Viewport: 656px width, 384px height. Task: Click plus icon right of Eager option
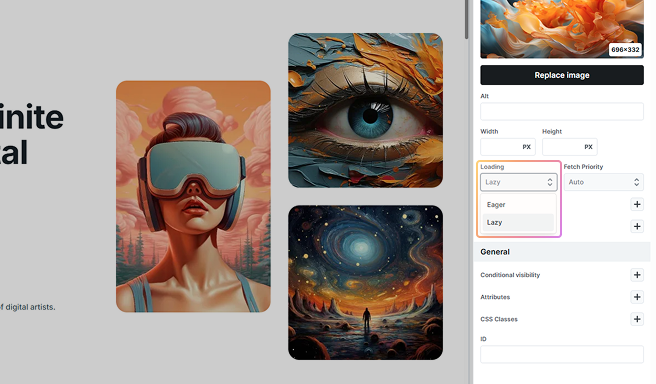(637, 205)
